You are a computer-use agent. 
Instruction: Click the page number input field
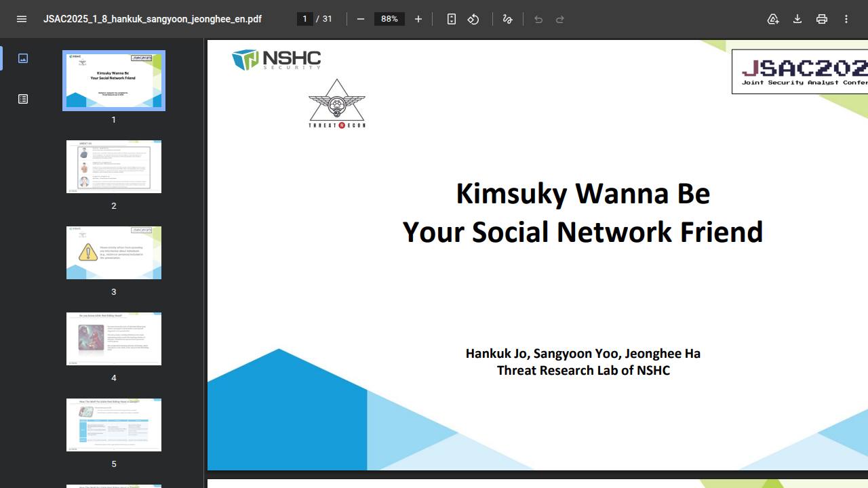(x=304, y=19)
